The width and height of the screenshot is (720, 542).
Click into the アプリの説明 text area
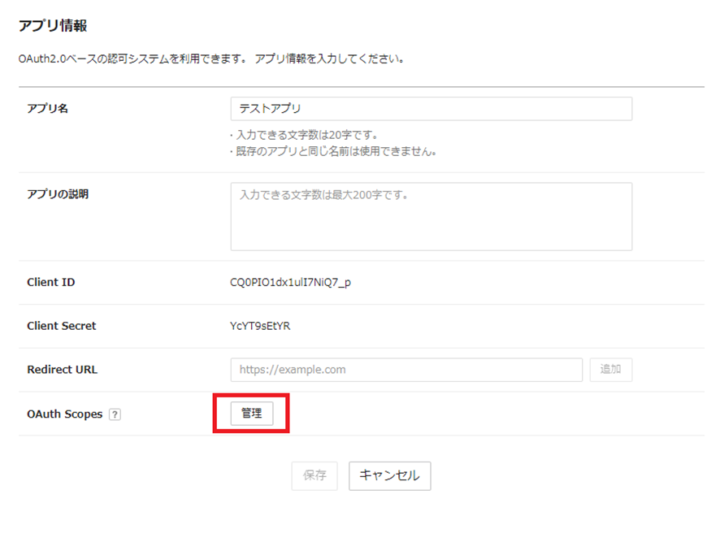pyautogui.click(x=430, y=216)
